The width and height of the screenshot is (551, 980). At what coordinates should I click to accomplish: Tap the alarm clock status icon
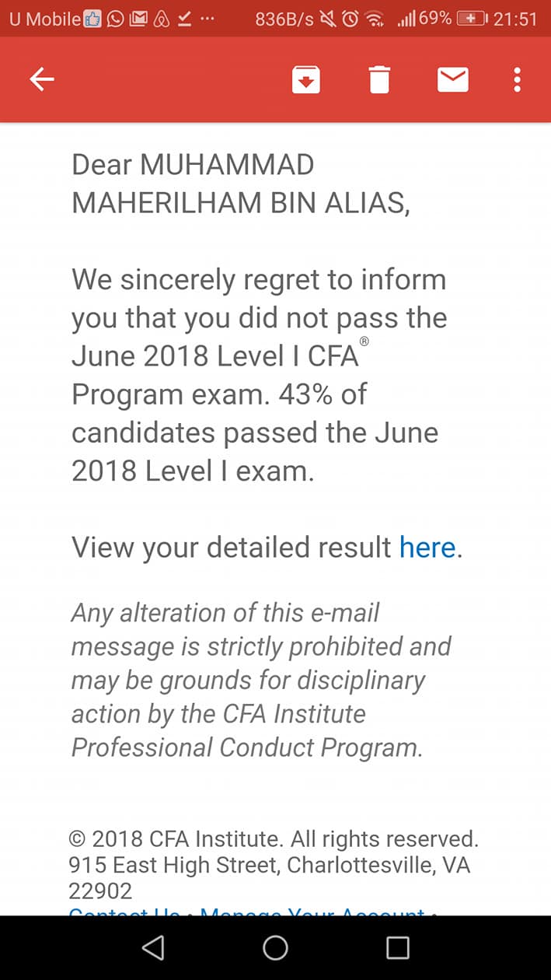pos(350,19)
